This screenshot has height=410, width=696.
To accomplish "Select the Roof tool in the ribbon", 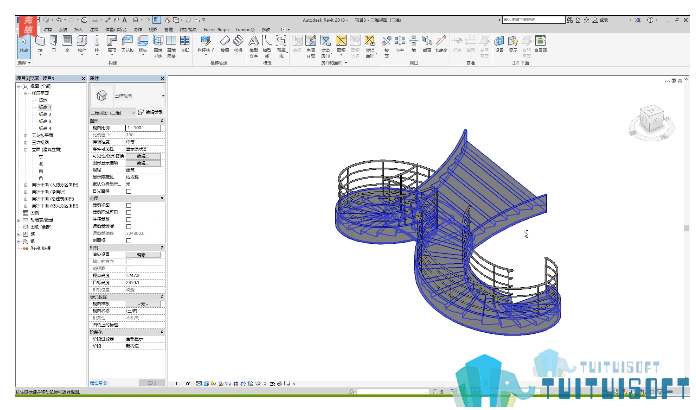I will (x=112, y=44).
